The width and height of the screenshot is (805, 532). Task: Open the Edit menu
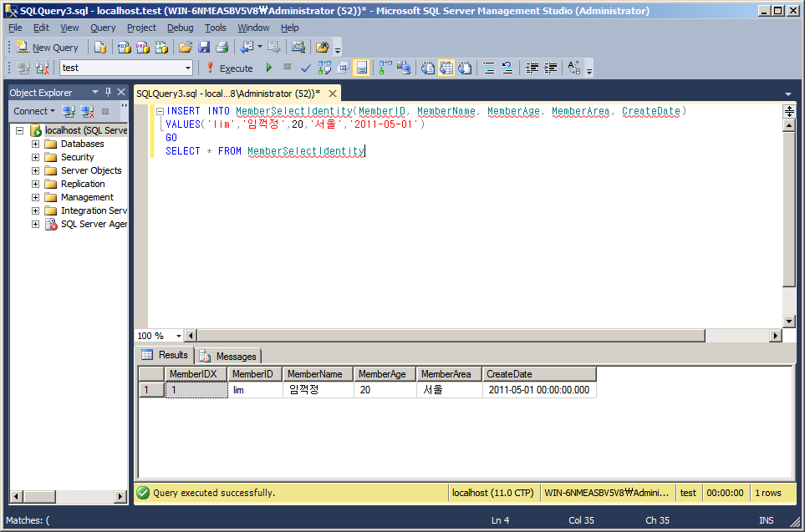click(41, 28)
